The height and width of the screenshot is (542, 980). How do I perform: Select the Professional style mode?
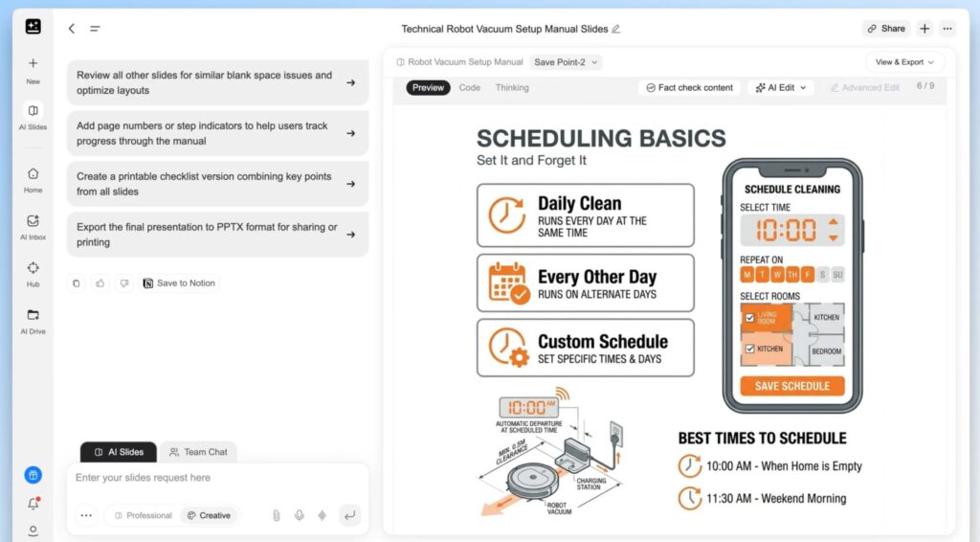coord(143,515)
